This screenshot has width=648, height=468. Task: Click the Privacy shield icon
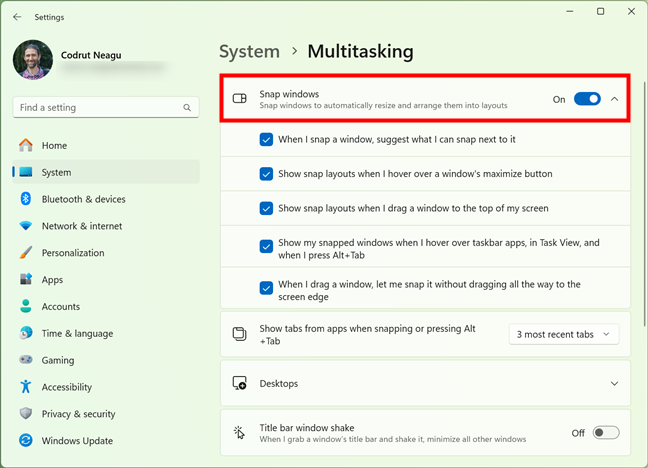[26, 413]
